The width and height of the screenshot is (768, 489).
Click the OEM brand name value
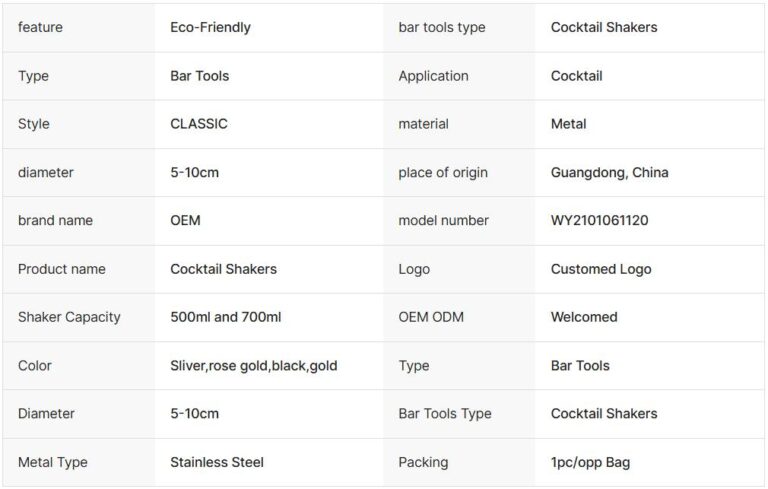point(186,220)
